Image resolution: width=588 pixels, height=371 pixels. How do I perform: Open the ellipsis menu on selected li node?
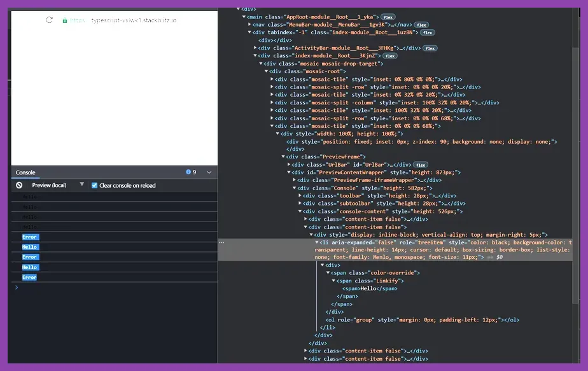pos(221,242)
